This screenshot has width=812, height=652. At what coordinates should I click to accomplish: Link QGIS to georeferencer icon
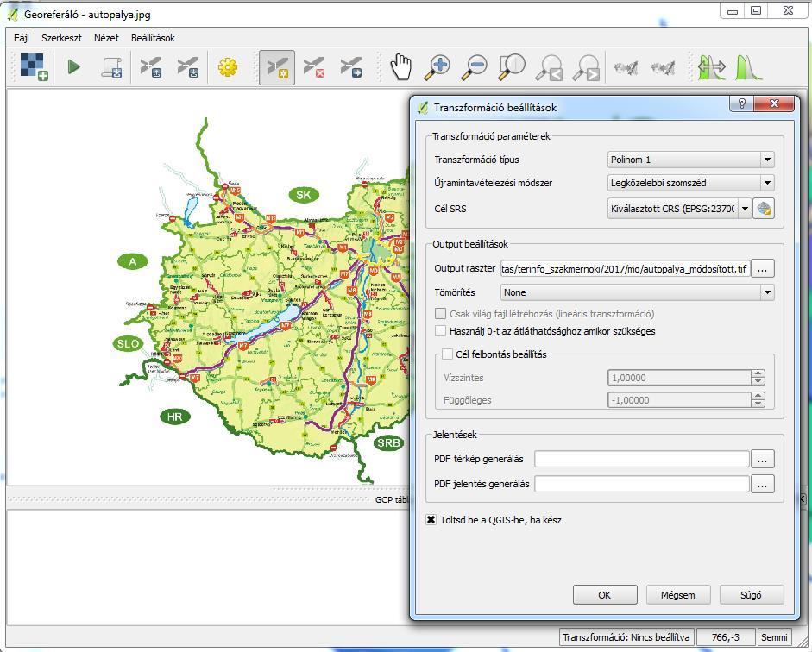tap(663, 68)
